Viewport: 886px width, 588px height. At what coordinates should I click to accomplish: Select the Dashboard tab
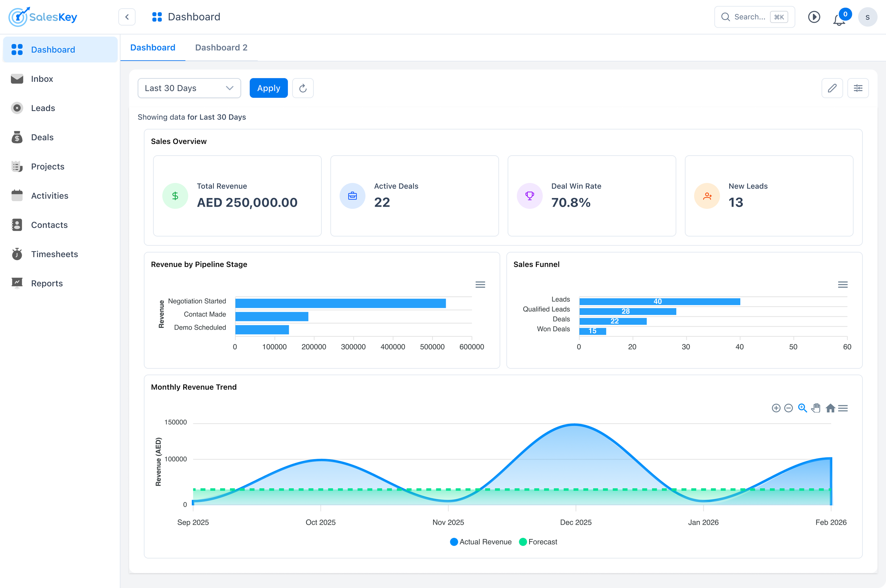pyautogui.click(x=153, y=47)
